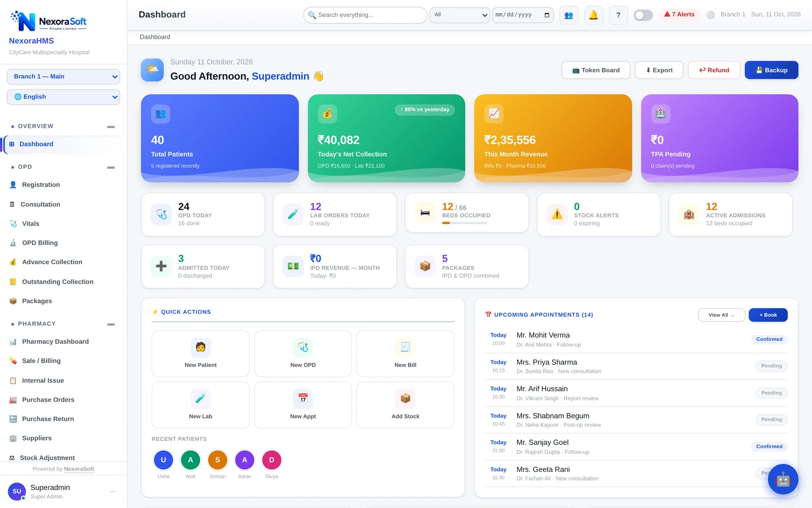Click the Admitted Today plus icon

161,266
